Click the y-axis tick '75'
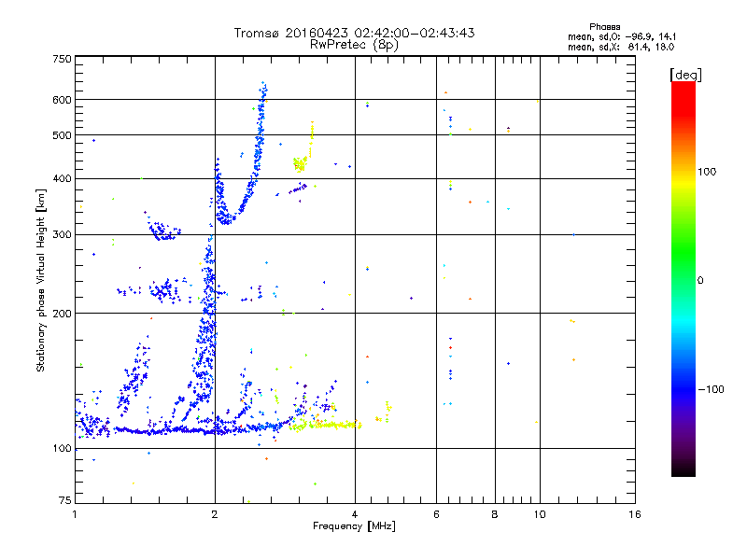This screenshot has height=560, width=747. [x=65, y=500]
